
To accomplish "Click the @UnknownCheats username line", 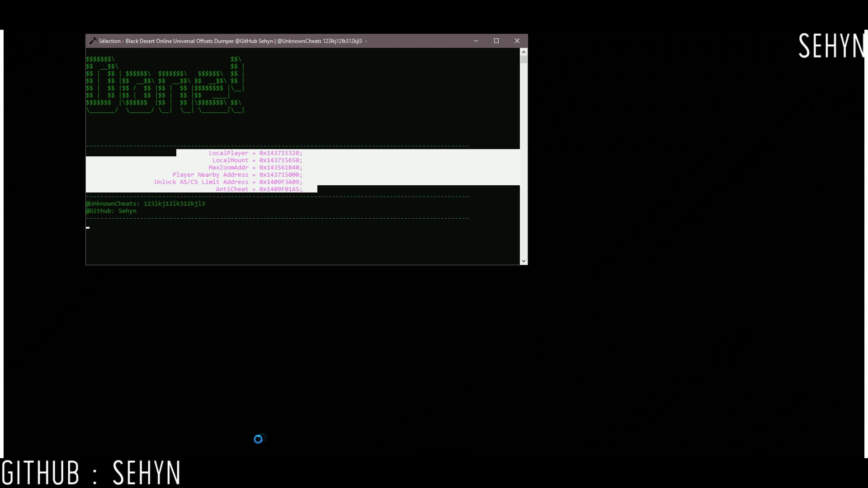I will (145, 203).
